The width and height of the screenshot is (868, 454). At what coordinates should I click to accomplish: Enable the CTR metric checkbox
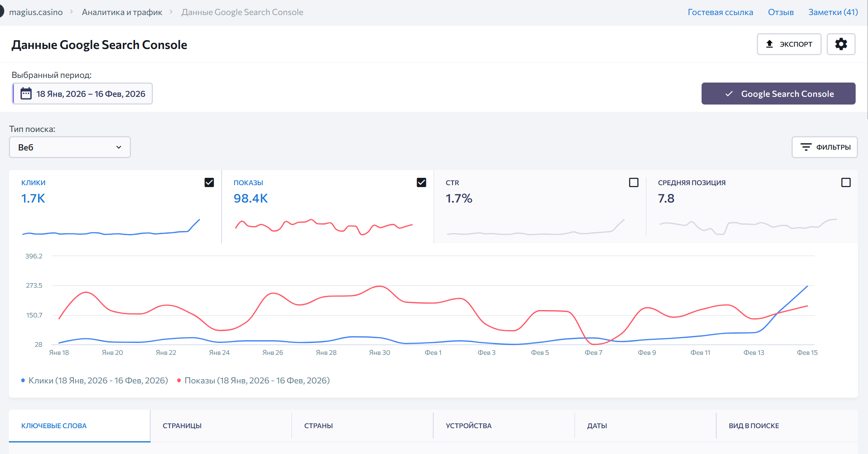point(633,182)
